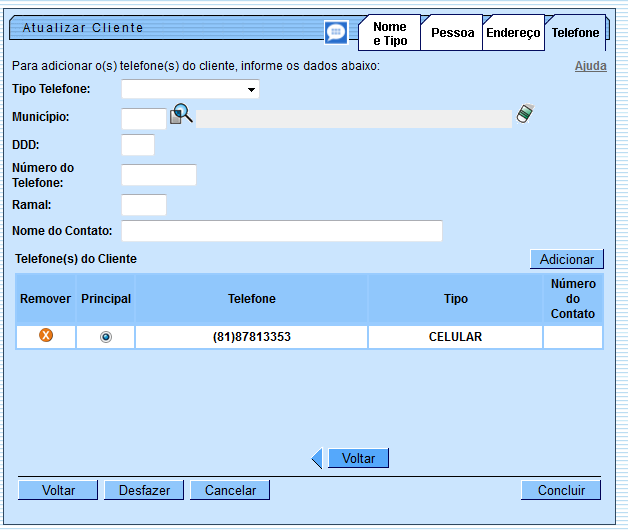Image resolution: width=628 pixels, height=531 pixels.
Task: Click the speech bubble icon beside the tabs
Action: (x=336, y=32)
